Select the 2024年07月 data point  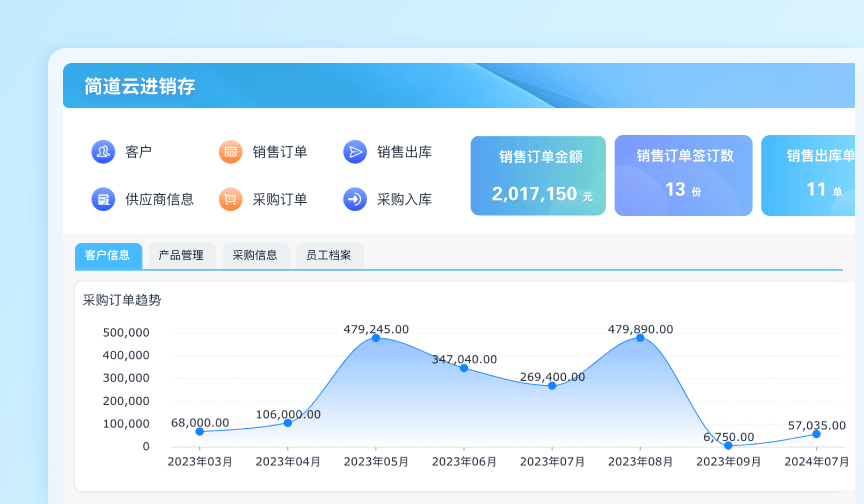tap(817, 434)
